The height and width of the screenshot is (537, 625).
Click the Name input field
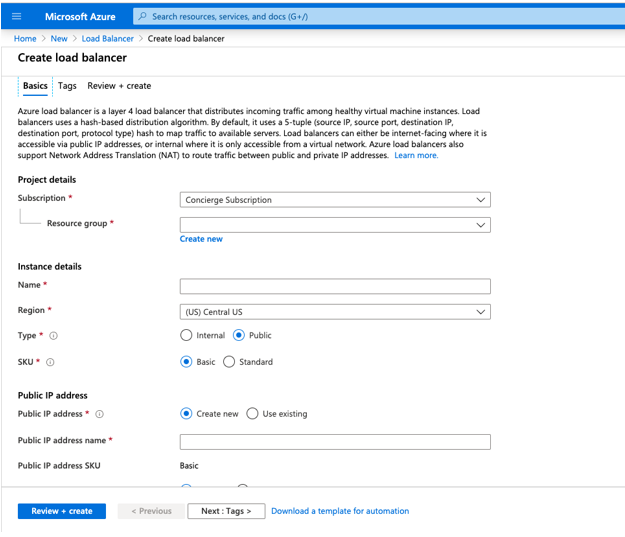click(335, 286)
